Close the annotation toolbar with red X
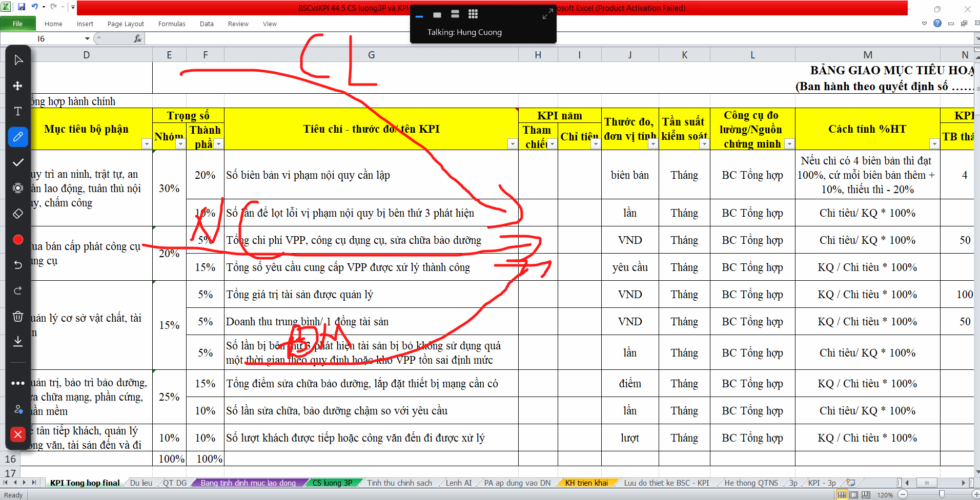 click(18, 434)
